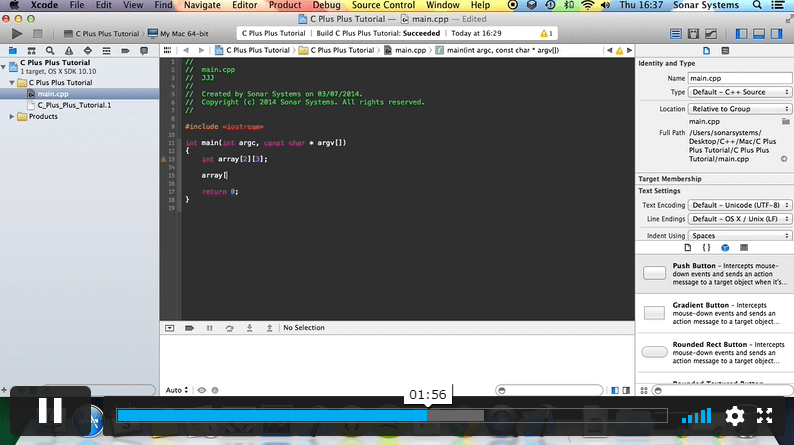This screenshot has width=794, height=445.
Task: Open the Navigate menu
Action: click(202, 5)
